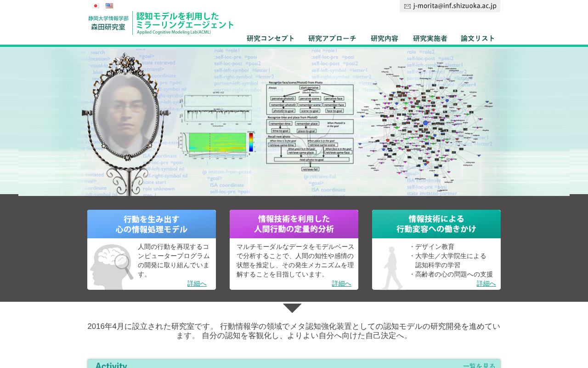Click the envelope mail icon
Image resolution: width=588 pixels, height=368 pixels.
tap(407, 6)
